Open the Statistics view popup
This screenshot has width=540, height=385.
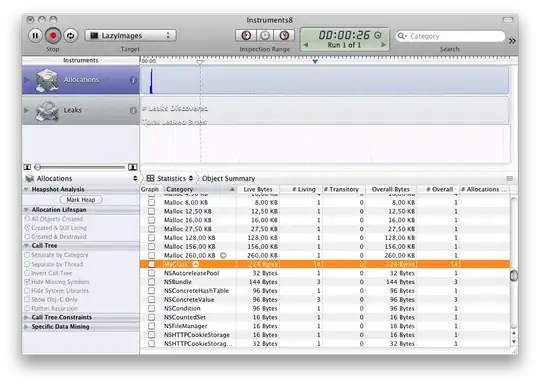[x=170, y=178]
